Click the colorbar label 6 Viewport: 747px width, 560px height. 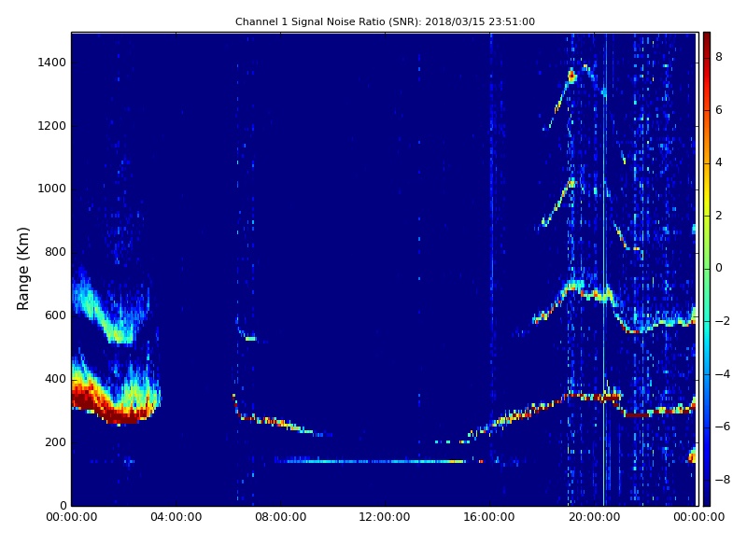coord(719,110)
